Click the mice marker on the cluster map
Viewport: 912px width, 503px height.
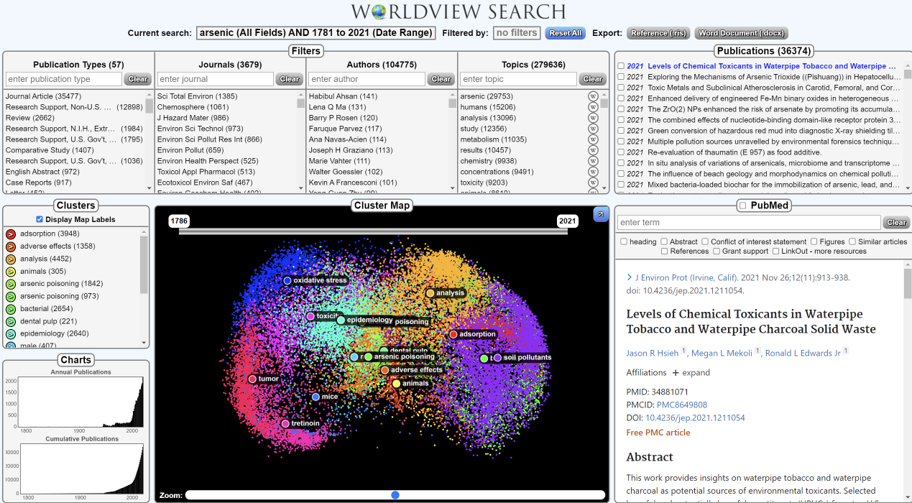(315, 397)
